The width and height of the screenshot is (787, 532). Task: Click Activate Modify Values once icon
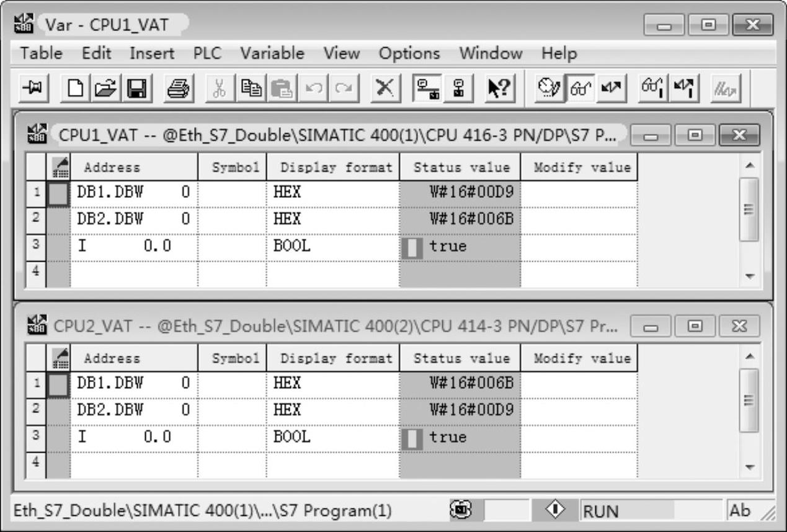685,88
